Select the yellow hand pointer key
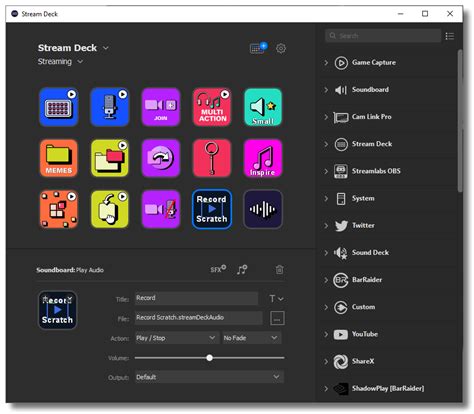The image size is (474, 414). (110, 209)
